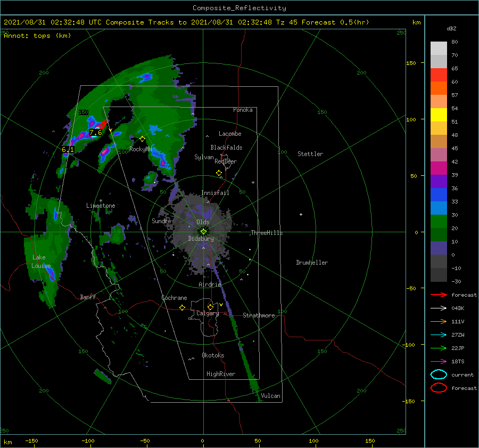Click the red forecast arrow in legend

pyautogui.click(x=439, y=295)
